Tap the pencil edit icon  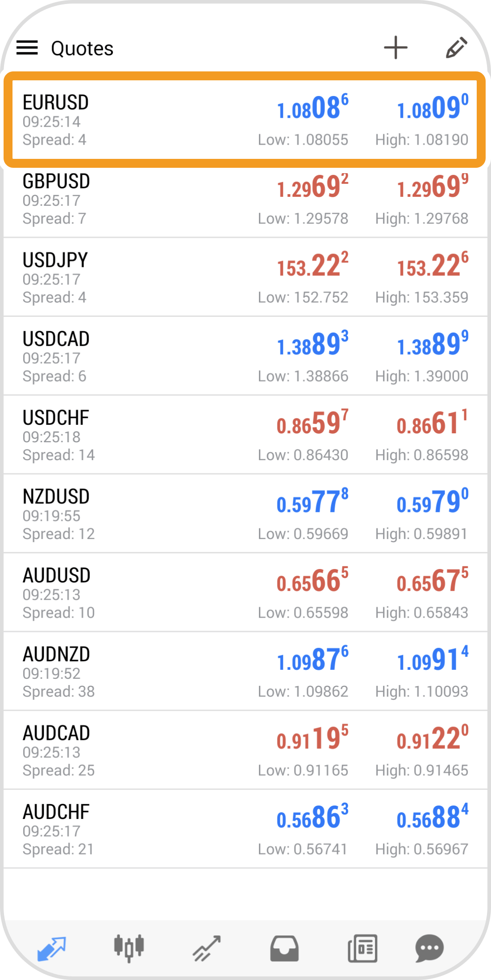click(x=456, y=48)
